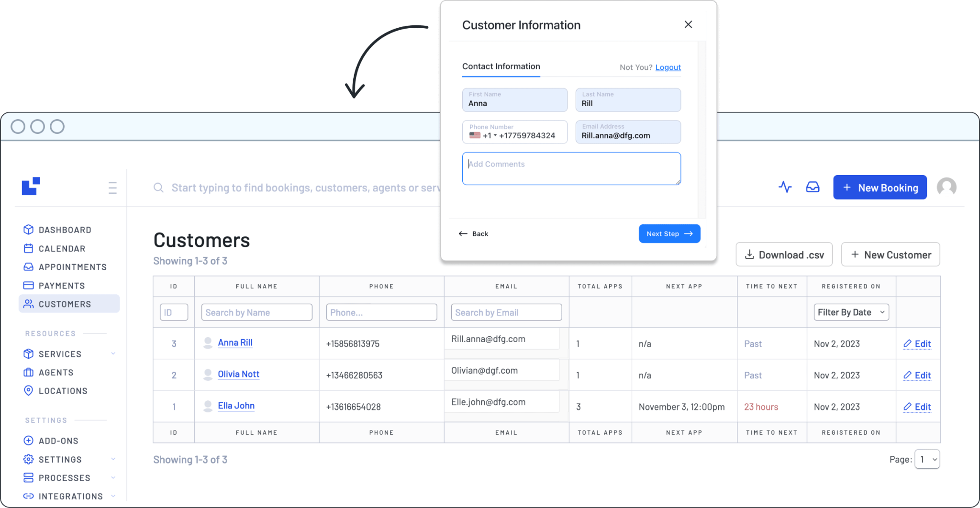Toggle the sidebar hamburger menu
Image resolution: width=980 pixels, height=508 pixels.
tap(112, 188)
